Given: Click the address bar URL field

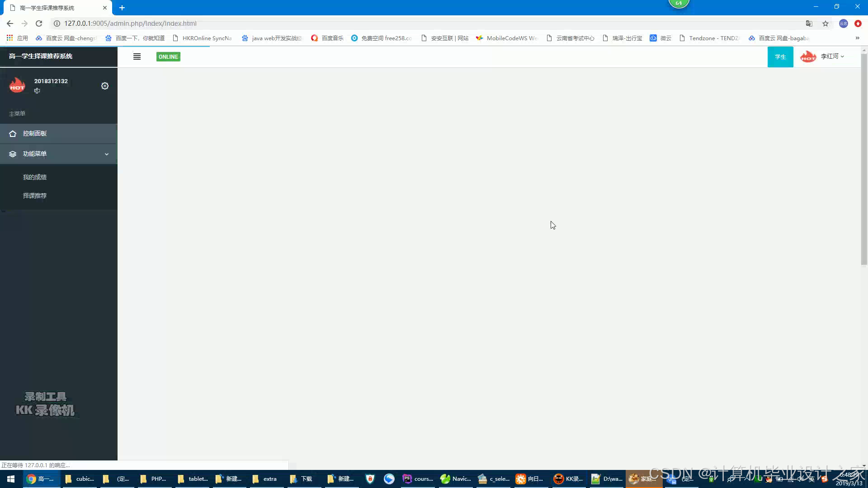Looking at the screenshot, I should click(x=425, y=23).
